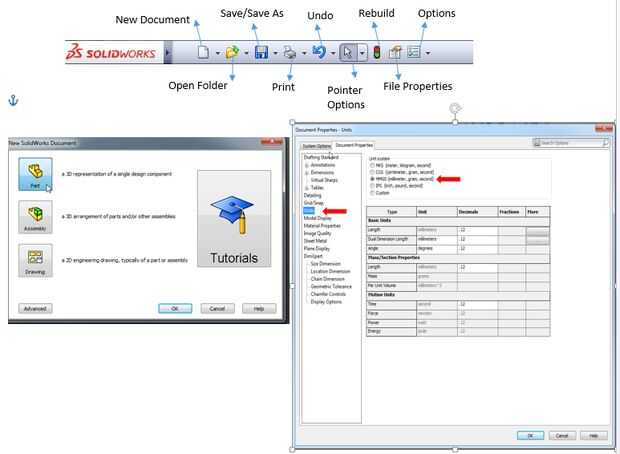The width and height of the screenshot is (620, 454).
Task: Click Help in Document Properties dialog
Action: coord(594,436)
